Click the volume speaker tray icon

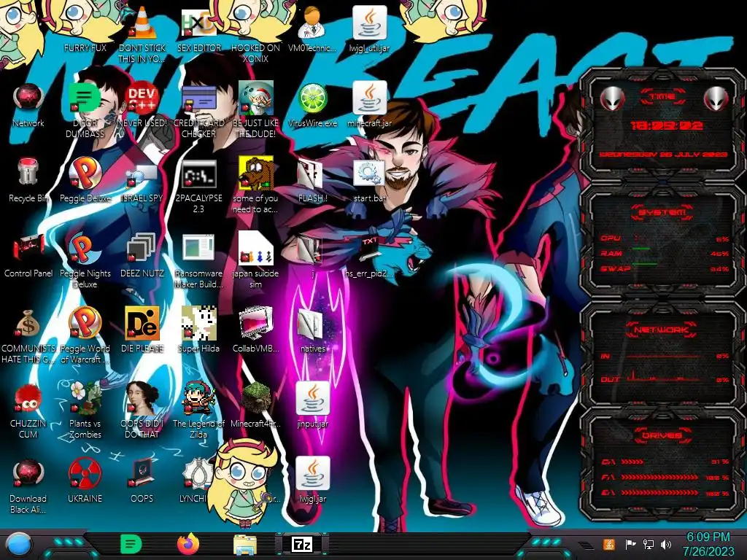point(666,544)
